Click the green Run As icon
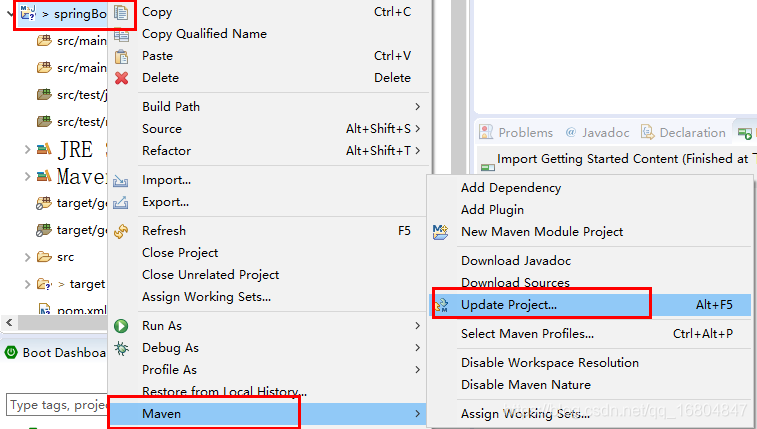This screenshot has height=429, width=757. click(x=121, y=326)
